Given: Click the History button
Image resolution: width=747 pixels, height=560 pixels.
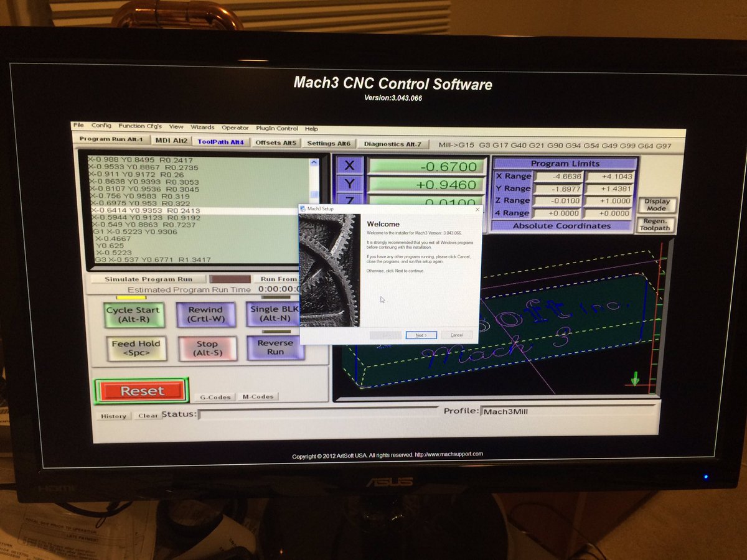Looking at the screenshot, I should [114, 416].
